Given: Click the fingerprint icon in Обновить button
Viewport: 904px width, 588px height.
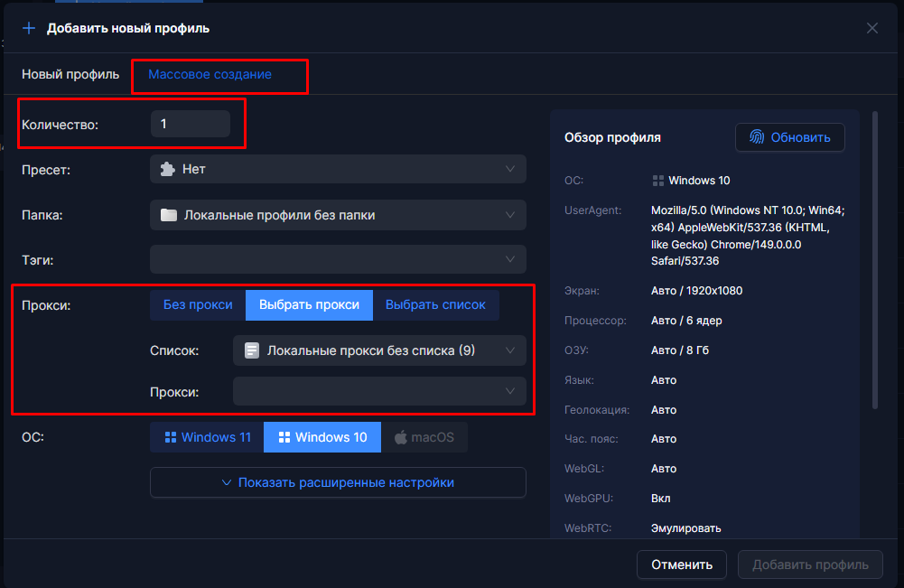Looking at the screenshot, I should point(757,137).
